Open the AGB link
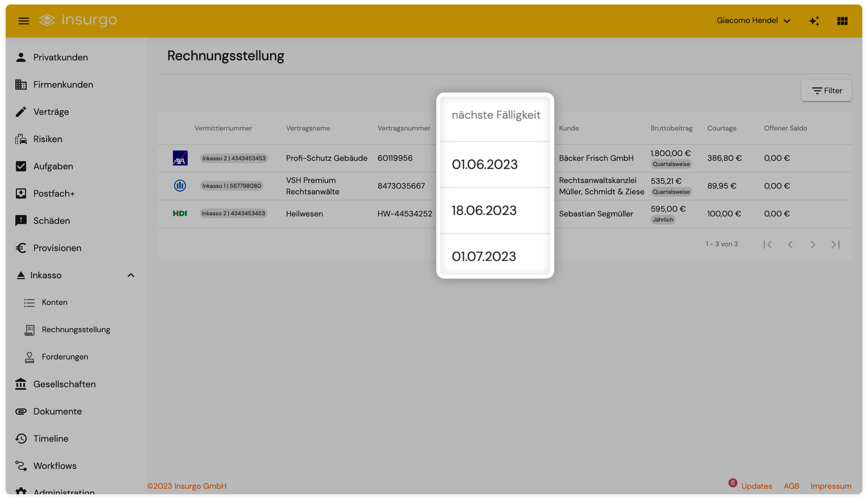Image resolution: width=868 pixels, height=501 pixels. click(791, 486)
